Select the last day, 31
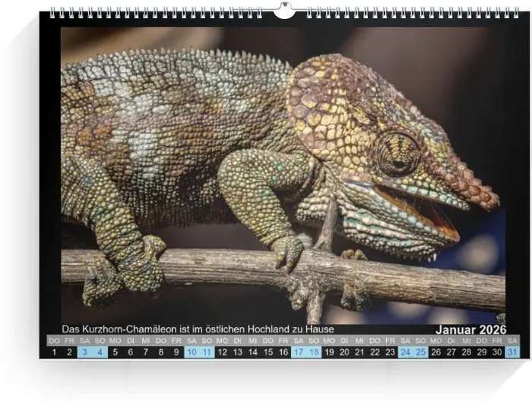The height and width of the screenshot is (407, 532). click(512, 352)
